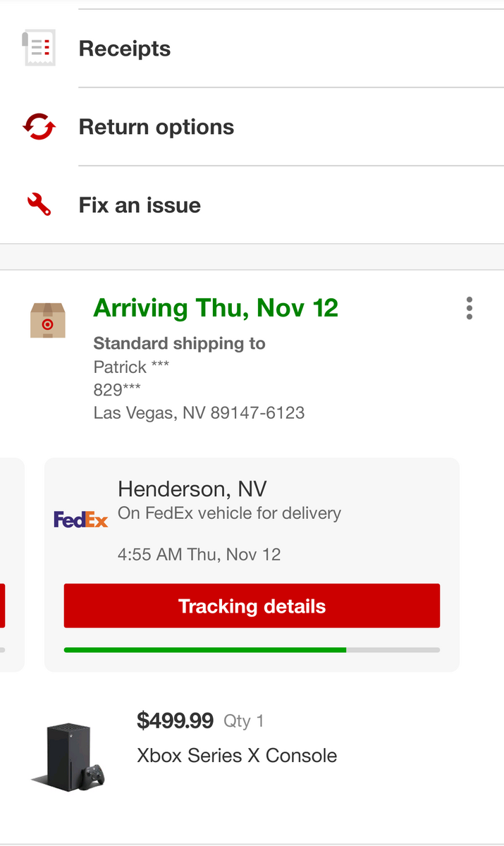Choose the Fix an issue entry

point(140,205)
